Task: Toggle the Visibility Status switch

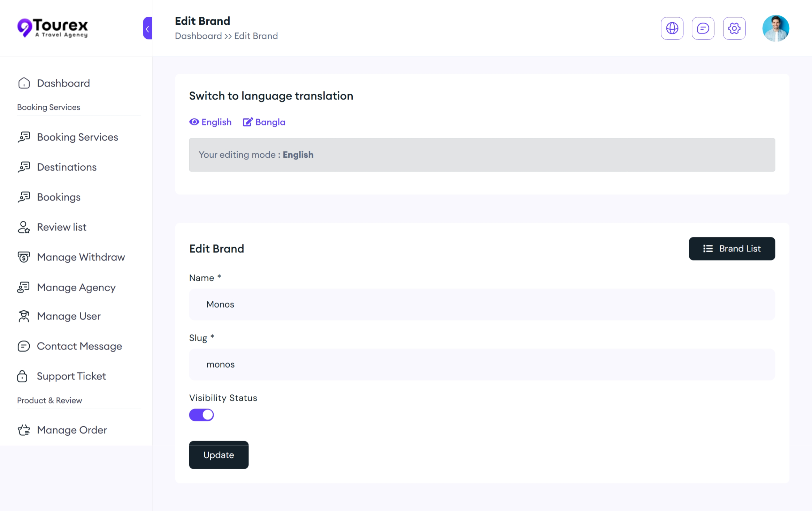Action: point(201,415)
